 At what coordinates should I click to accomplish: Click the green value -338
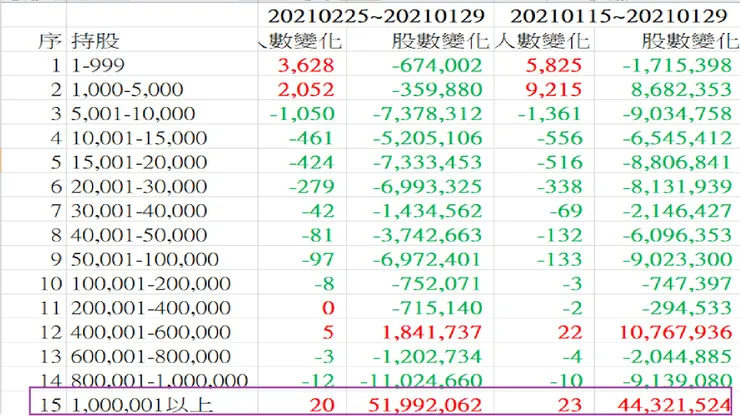(560, 187)
